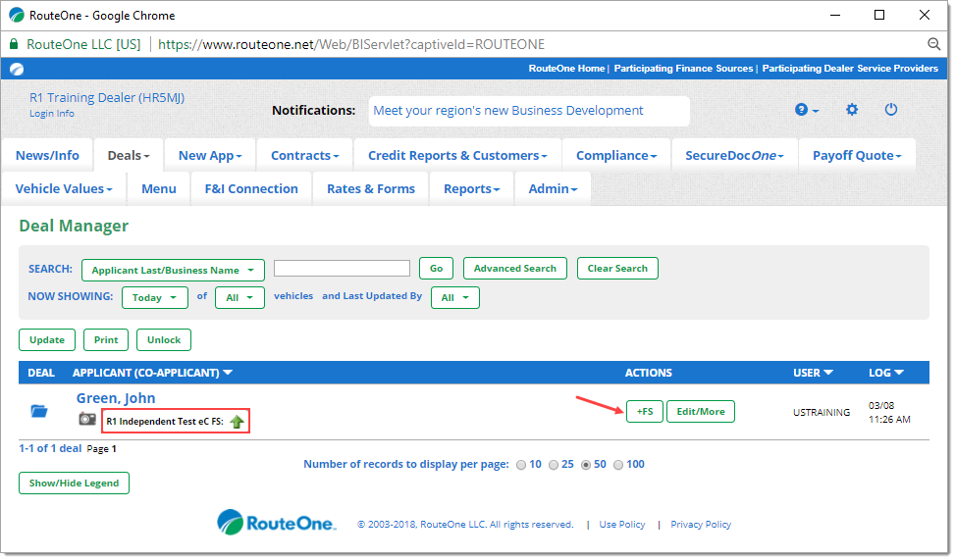Image resolution: width=955 pixels, height=560 pixels.
Task: Click the USTRAINING user cell
Action: click(x=821, y=413)
